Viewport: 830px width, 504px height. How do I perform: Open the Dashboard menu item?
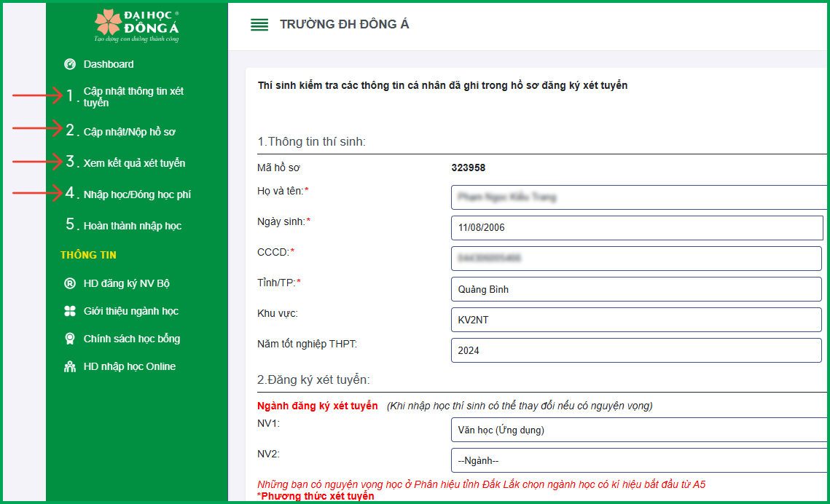coord(109,65)
